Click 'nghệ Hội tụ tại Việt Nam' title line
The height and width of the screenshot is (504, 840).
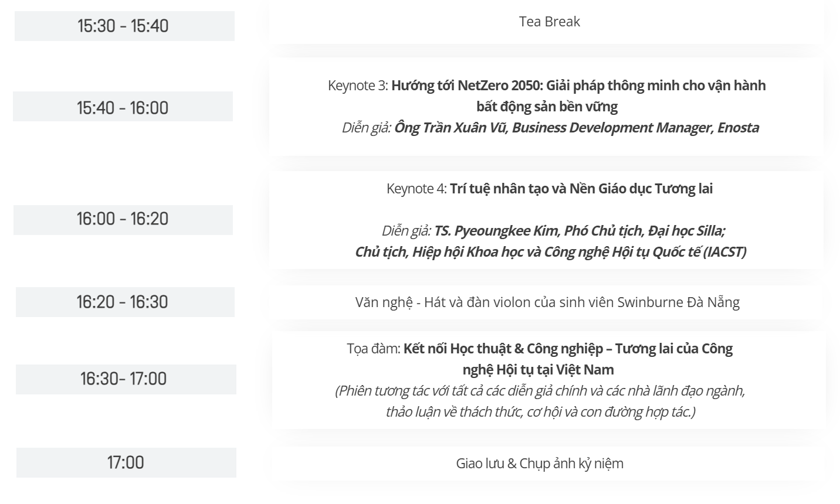[x=538, y=370]
